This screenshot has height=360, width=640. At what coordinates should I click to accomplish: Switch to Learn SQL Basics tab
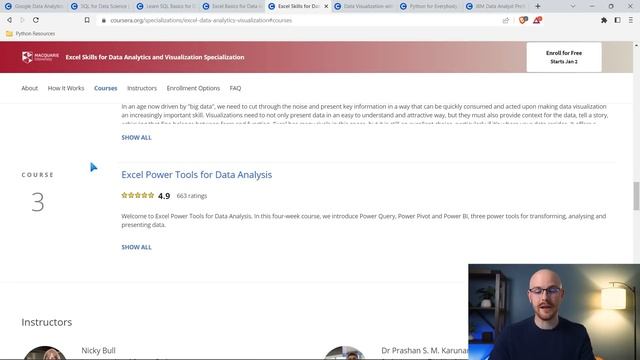(166, 6)
